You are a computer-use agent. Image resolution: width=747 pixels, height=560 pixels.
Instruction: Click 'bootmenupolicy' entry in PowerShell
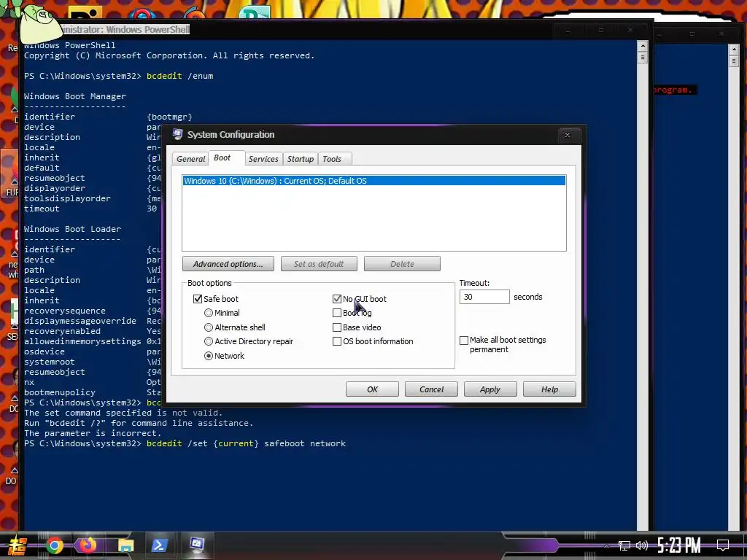point(60,392)
